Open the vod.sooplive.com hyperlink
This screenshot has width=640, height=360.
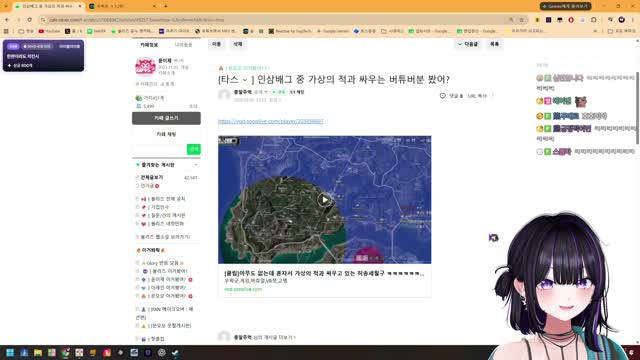coord(271,121)
